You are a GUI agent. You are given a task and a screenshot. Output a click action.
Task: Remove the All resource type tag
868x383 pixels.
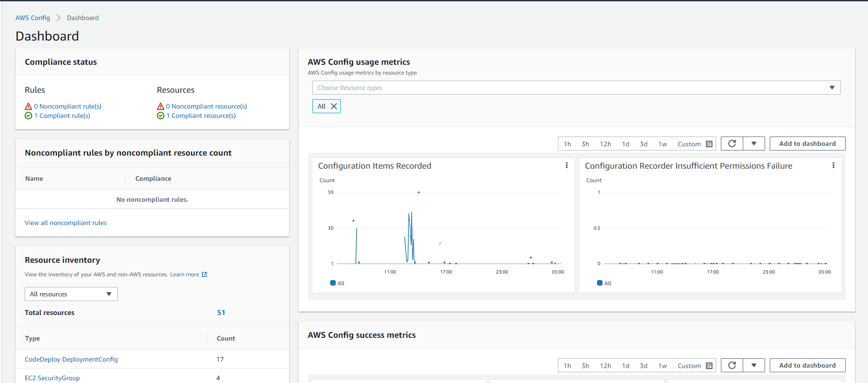334,106
